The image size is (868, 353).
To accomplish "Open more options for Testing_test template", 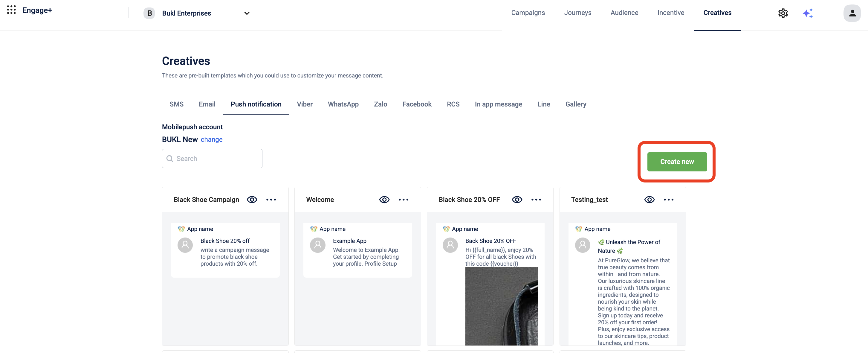I will point(669,200).
